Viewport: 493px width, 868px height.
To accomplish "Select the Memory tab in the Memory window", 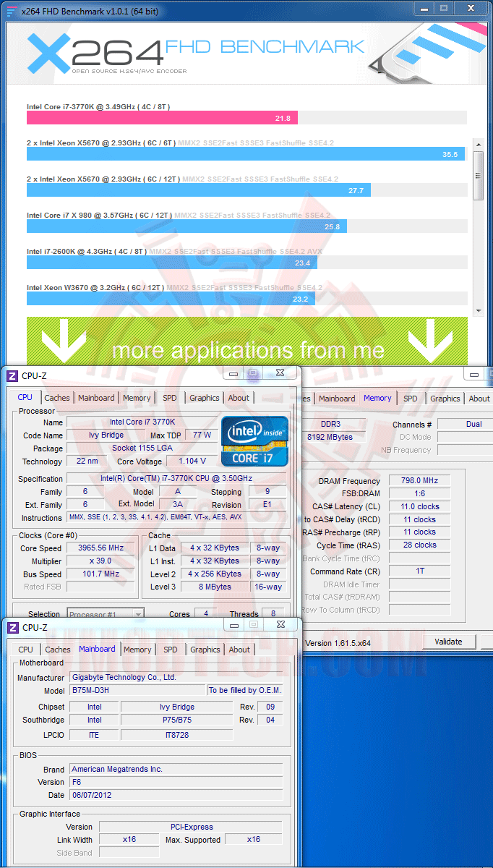I will (x=377, y=398).
